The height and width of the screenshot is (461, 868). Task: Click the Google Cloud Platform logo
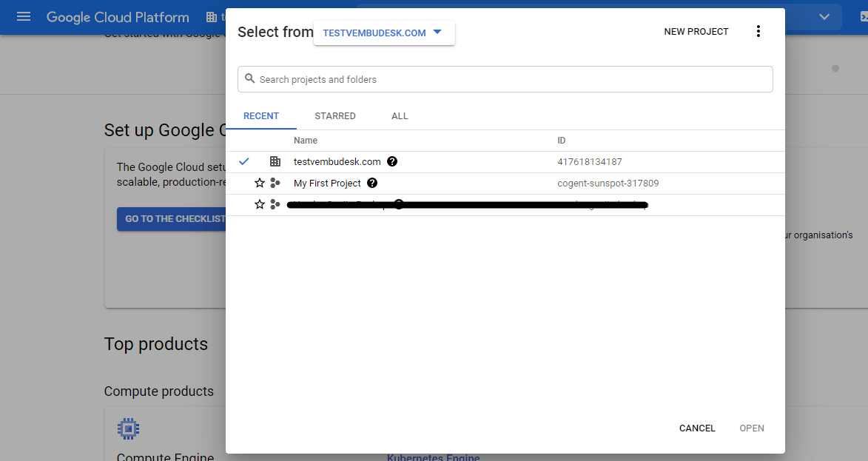point(118,17)
